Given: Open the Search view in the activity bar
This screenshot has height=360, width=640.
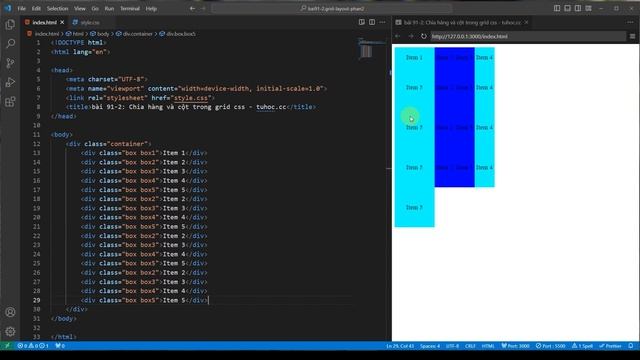Looking at the screenshot, I should coord(10,43).
